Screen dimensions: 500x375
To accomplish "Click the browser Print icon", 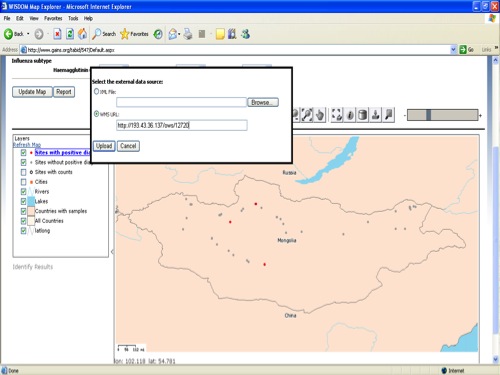I will (x=188, y=34).
